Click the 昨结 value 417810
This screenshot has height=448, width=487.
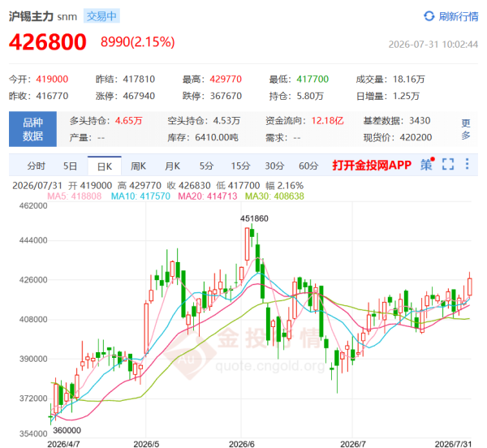(x=139, y=80)
